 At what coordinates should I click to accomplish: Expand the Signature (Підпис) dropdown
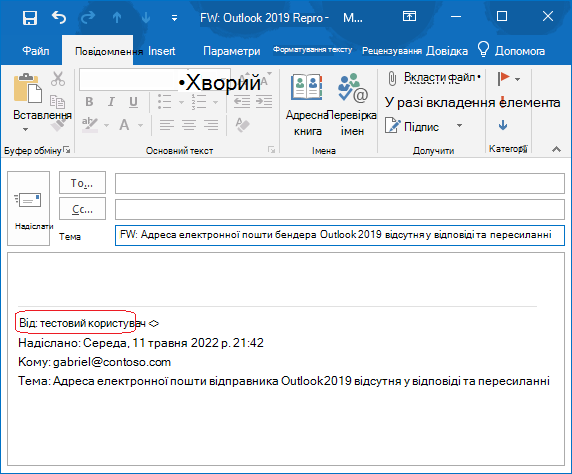(x=460, y=126)
